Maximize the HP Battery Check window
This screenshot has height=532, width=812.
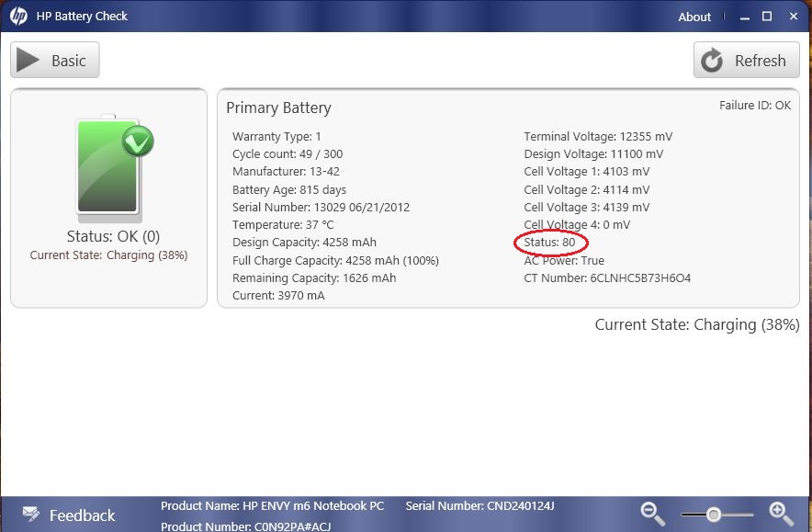point(767,17)
